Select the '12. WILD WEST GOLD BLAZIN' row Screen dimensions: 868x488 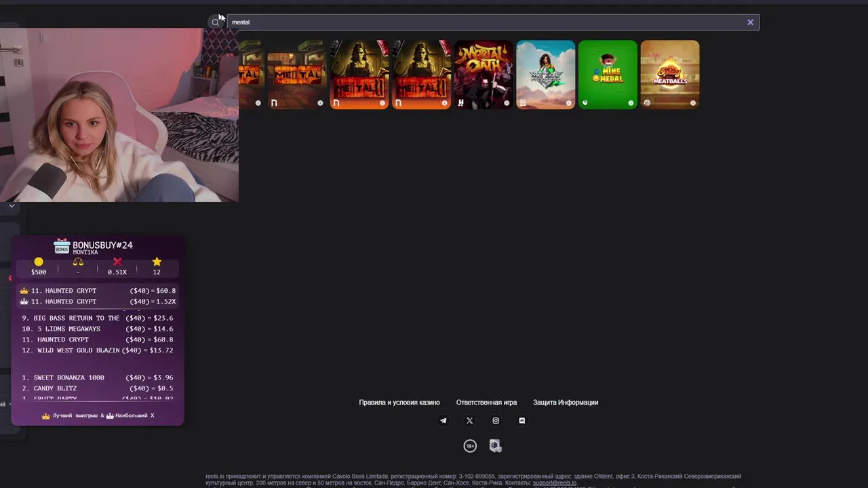(98, 350)
